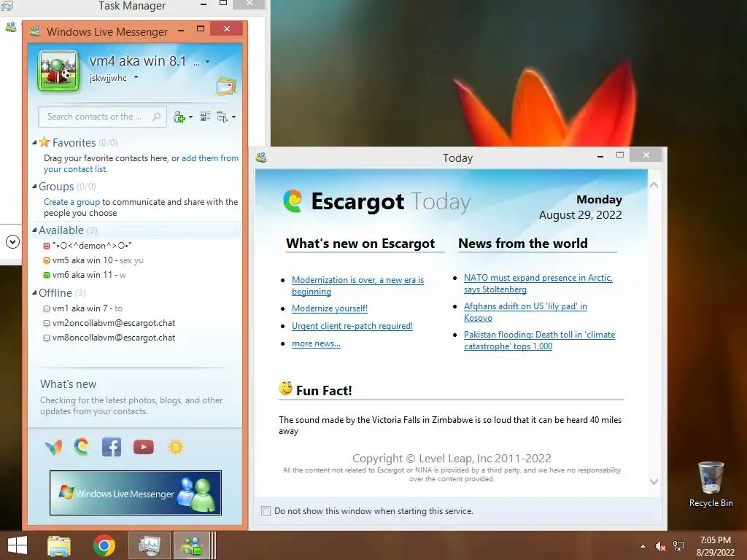The height and width of the screenshot is (560, 747).
Task: Click the online status icon beside vm6
Action: 46,275
